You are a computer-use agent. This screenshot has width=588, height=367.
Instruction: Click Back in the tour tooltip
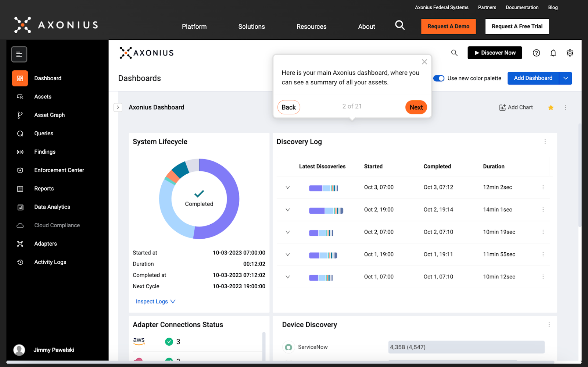(x=289, y=107)
